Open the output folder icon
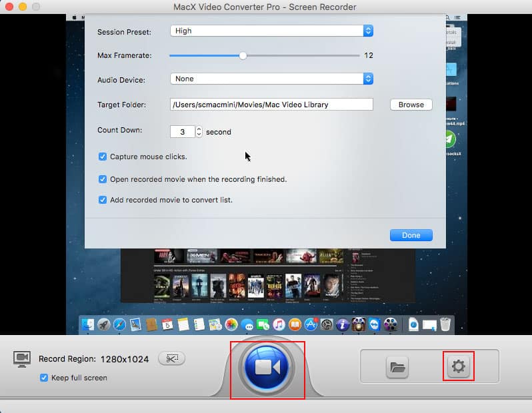Viewport: 532px width, 413px height. coord(397,367)
